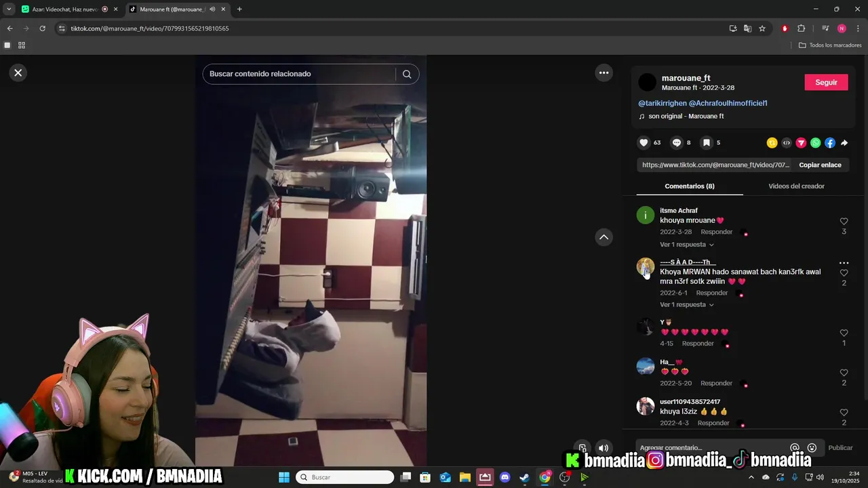This screenshot has width=868, height=488.
Task: Reply to the Khoya MRWAN comment
Action: [x=711, y=293]
